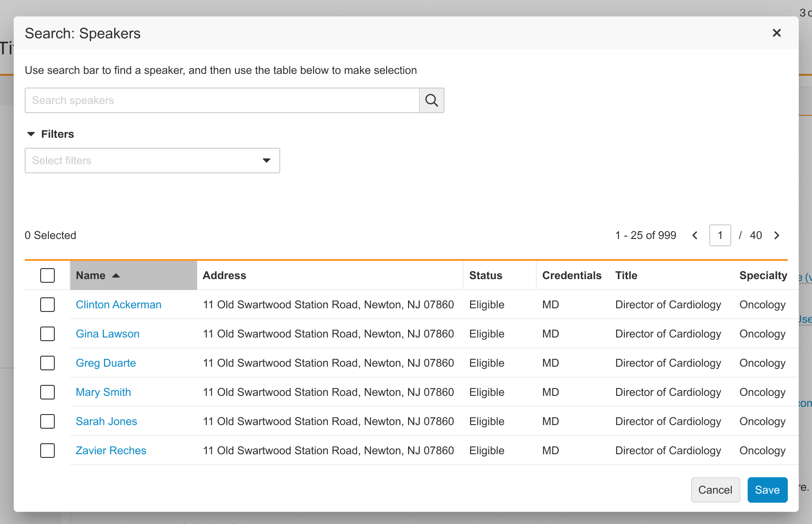Sort by the Status column header
This screenshot has width=812, height=524.
(x=486, y=275)
